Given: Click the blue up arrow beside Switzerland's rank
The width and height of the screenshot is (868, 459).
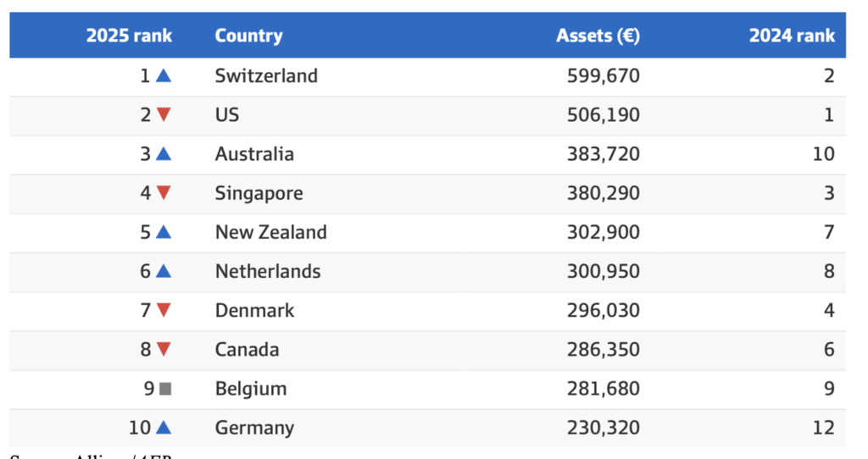Looking at the screenshot, I should tap(164, 76).
